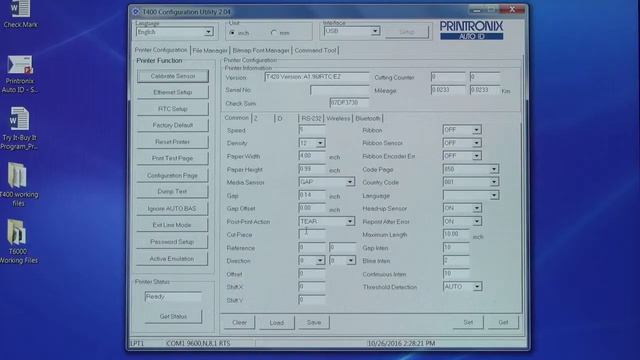The height and width of the screenshot is (360, 640).
Task: Click the Setup button beside Interface
Action: tap(407, 32)
